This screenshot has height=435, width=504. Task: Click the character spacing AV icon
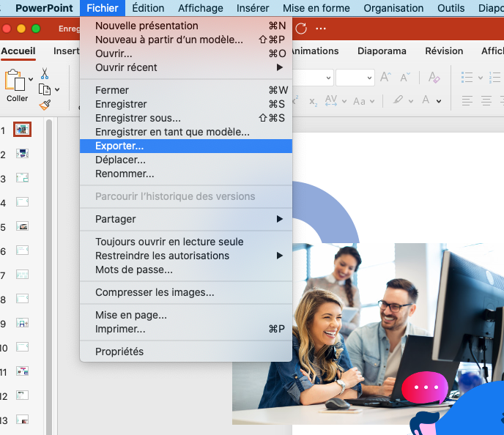click(x=331, y=100)
